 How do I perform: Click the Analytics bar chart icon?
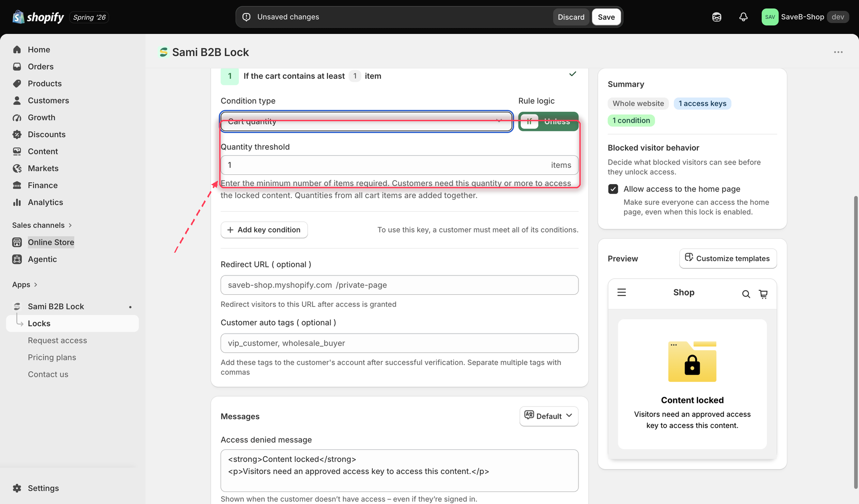tap(17, 203)
